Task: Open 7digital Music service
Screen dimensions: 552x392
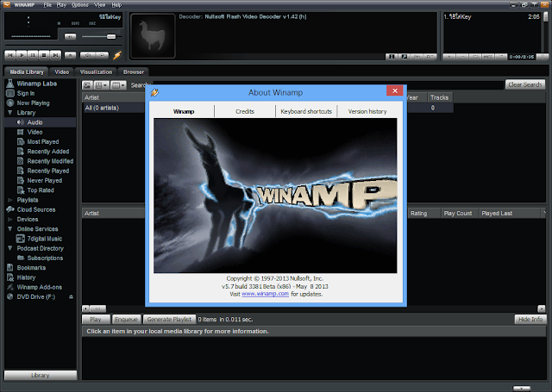Action: pos(45,239)
